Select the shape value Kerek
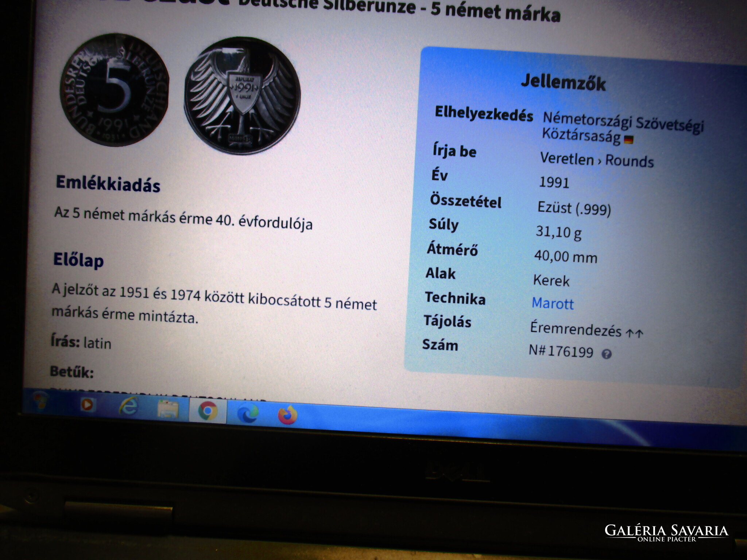Image resolution: width=747 pixels, height=560 pixels. tap(551, 280)
